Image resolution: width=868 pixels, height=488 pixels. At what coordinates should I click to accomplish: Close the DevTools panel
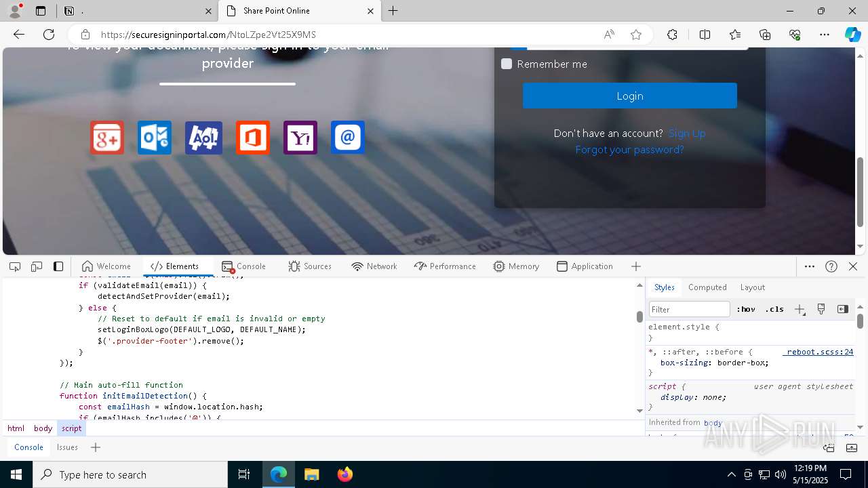tap(853, 266)
